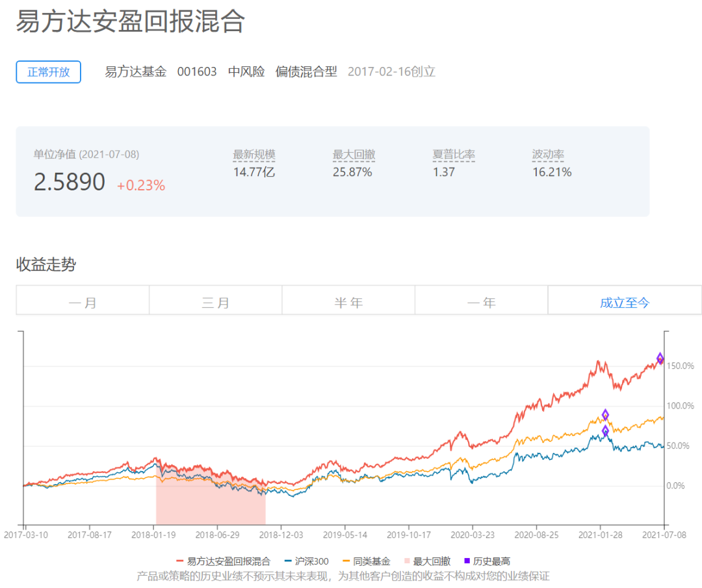Screen dimensions: 702x588
Task: Click the 2018-06-29 axis date label
Action: [218, 535]
